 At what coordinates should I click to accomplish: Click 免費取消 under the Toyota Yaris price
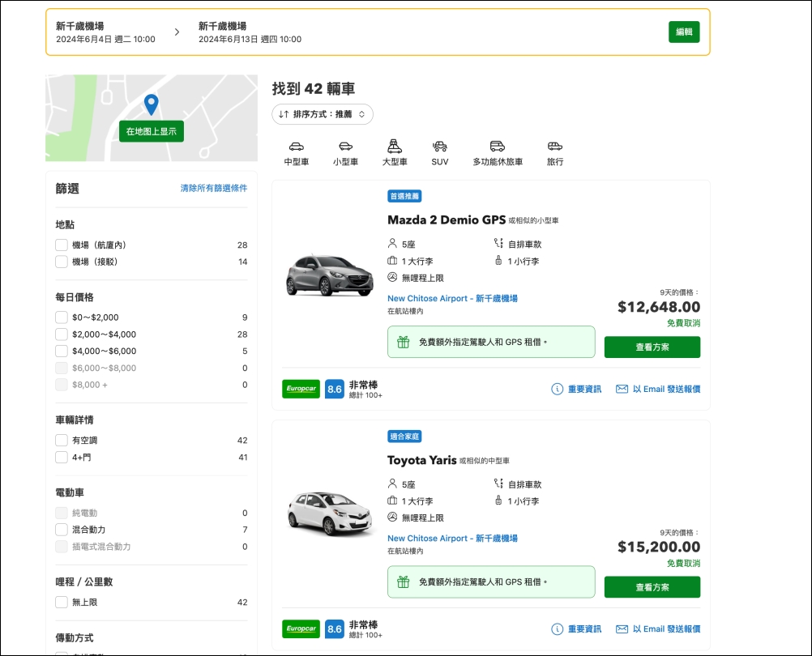684,564
